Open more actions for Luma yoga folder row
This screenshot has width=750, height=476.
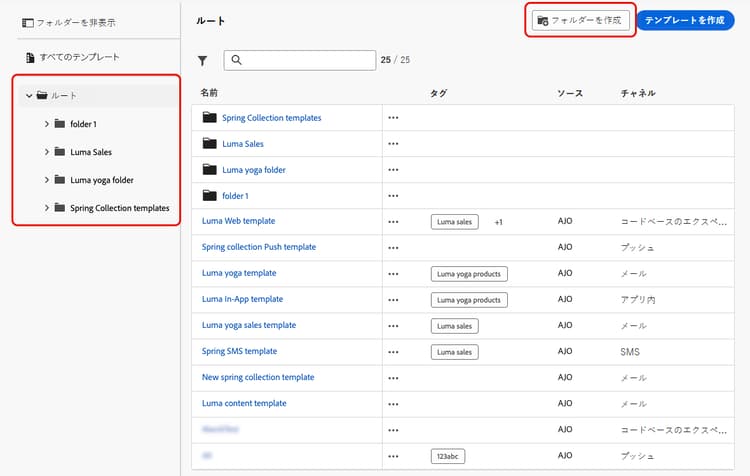393,170
